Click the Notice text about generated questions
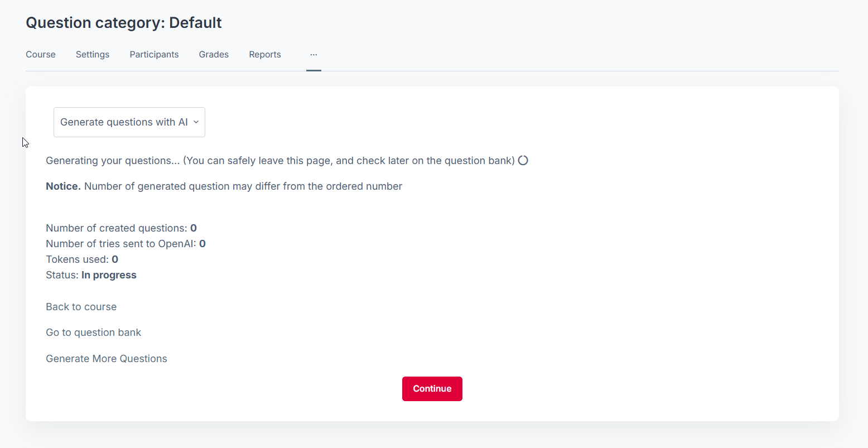Viewport: 868px width, 448px height. point(224,186)
